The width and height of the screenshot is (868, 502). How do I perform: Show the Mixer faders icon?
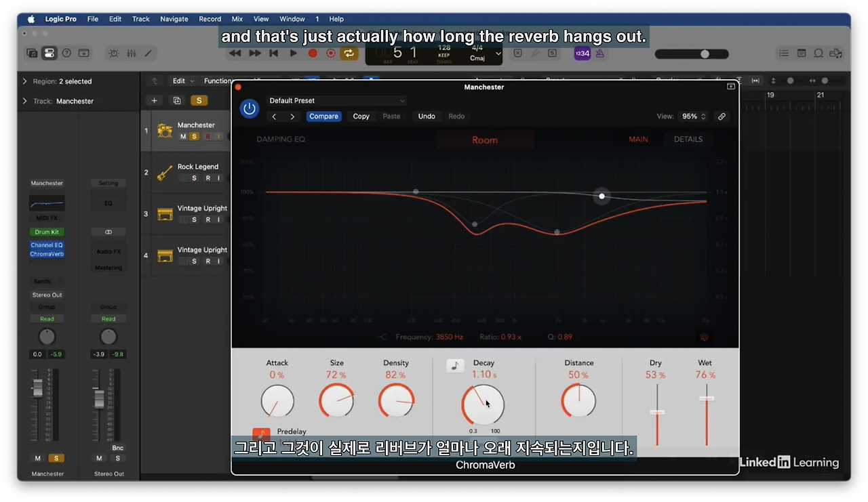pos(131,53)
